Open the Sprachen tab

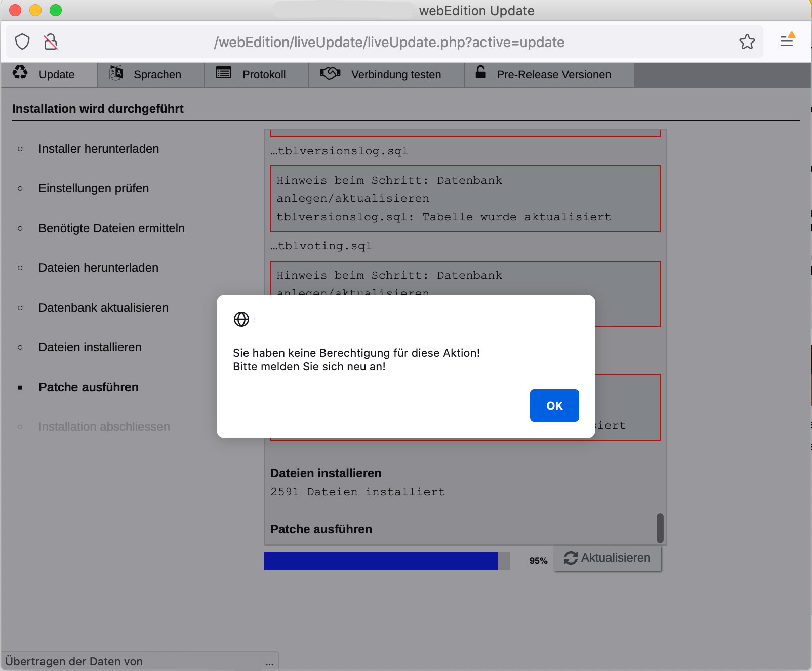tap(151, 74)
